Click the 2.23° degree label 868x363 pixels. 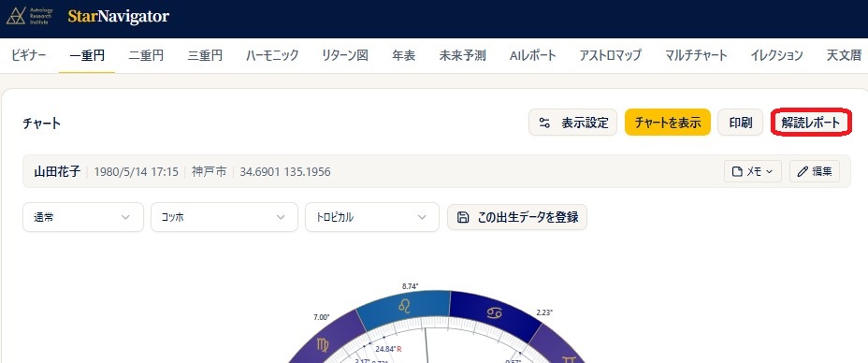[545, 312]
